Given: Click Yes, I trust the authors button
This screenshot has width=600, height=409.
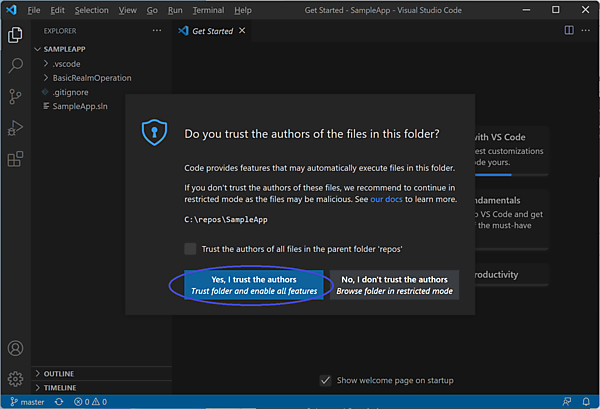Looking at the screenshot, I should pos(254,285).
